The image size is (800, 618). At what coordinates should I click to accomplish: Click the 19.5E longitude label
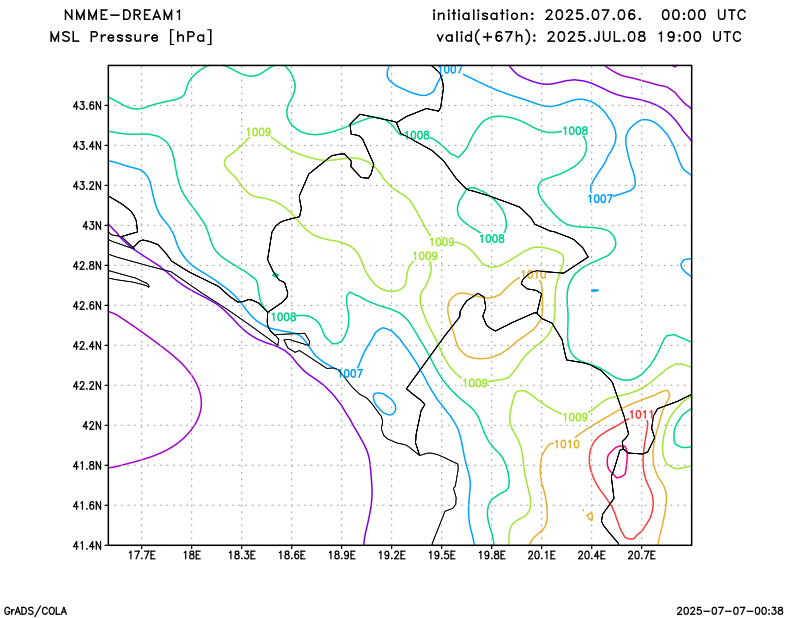(442, 555)
